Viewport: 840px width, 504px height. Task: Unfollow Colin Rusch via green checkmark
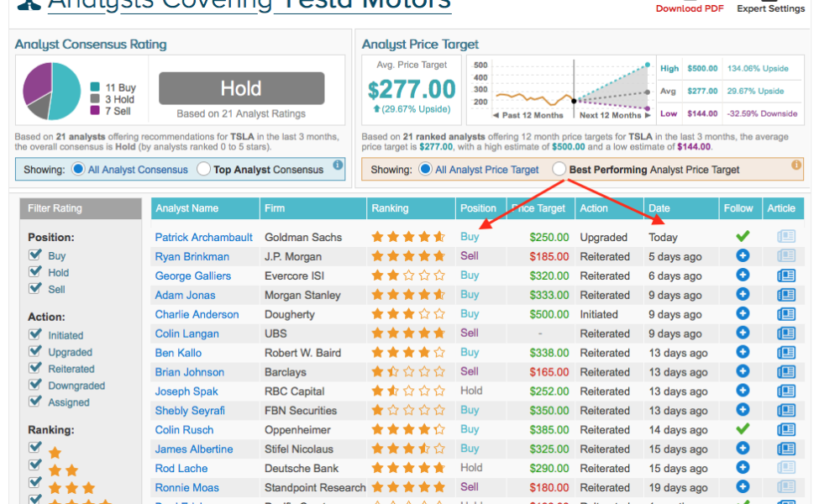click(x=743, y=429)
